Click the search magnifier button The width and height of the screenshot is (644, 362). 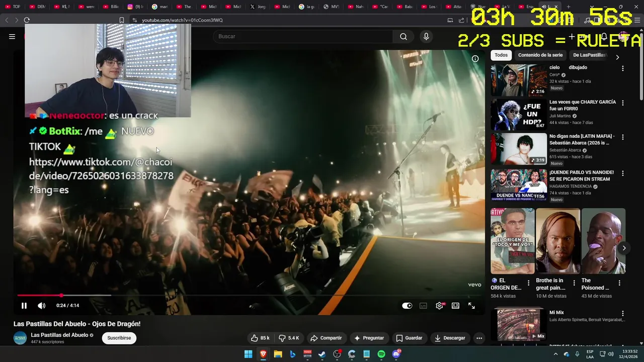[x=404, y=36]
